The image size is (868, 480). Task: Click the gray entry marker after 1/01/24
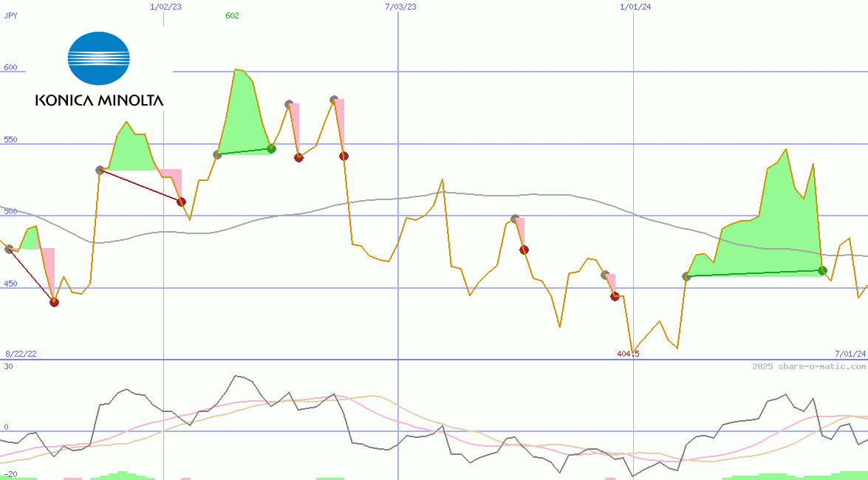pyautogui.click(x=686, y=276)
